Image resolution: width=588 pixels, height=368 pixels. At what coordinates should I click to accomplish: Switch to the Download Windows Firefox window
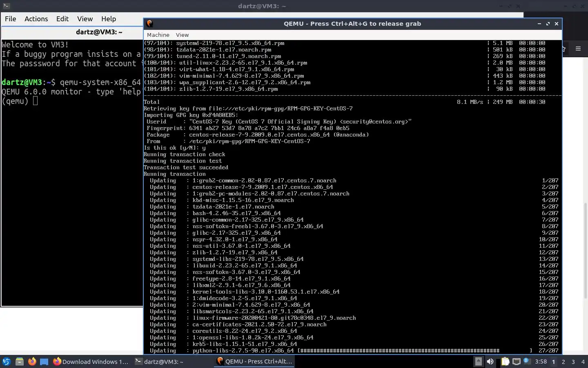[91, 361]
